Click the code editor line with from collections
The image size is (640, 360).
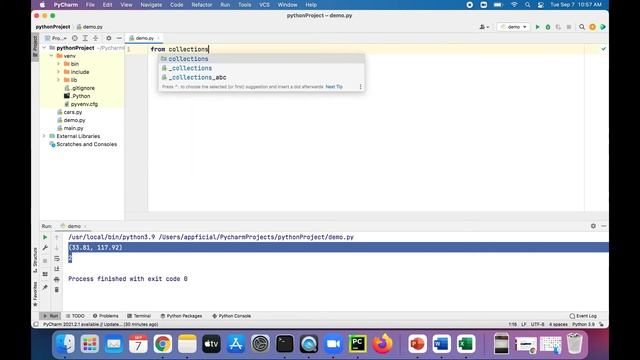[x=366, y=49]
